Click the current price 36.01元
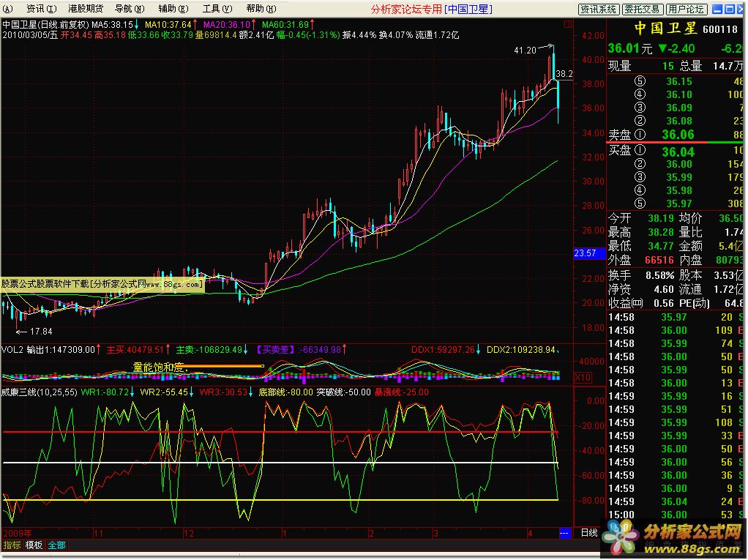 (629, 48)
